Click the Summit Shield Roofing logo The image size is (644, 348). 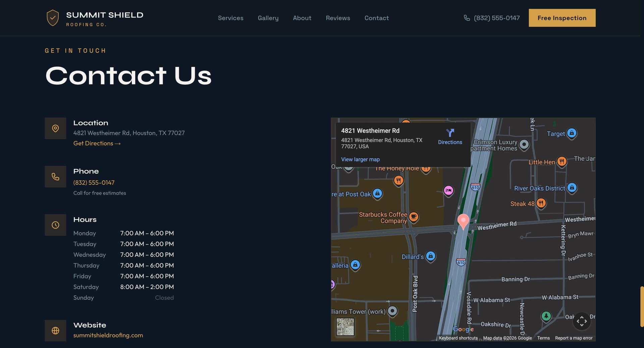pos(94,18)
